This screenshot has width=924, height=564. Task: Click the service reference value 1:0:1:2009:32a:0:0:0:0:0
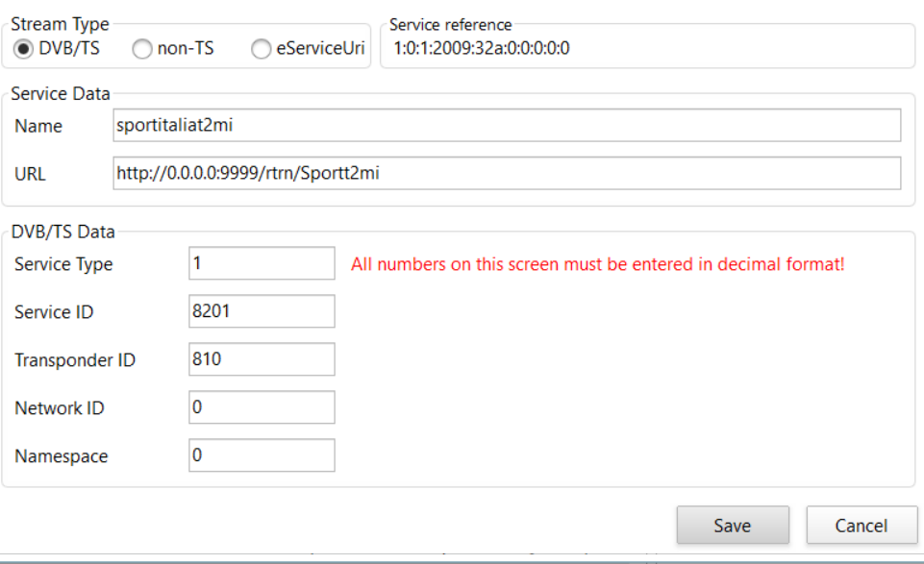click(x=482, y=48)
